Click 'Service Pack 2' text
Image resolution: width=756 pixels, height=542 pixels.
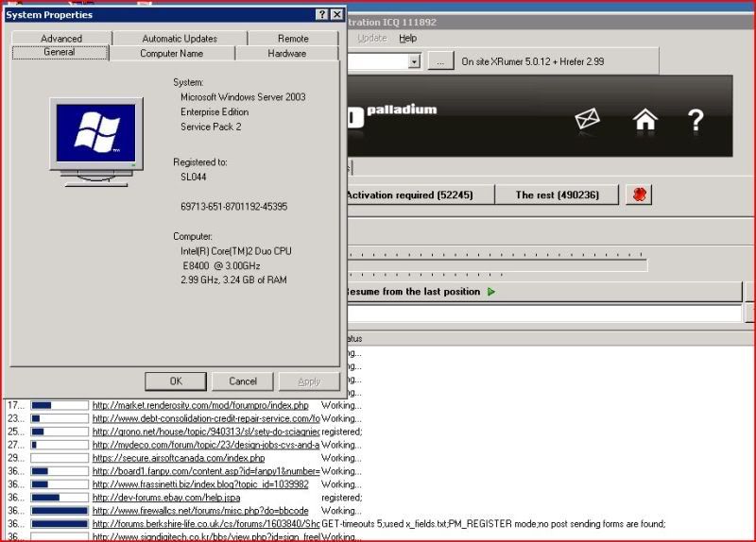pos(211,127)
